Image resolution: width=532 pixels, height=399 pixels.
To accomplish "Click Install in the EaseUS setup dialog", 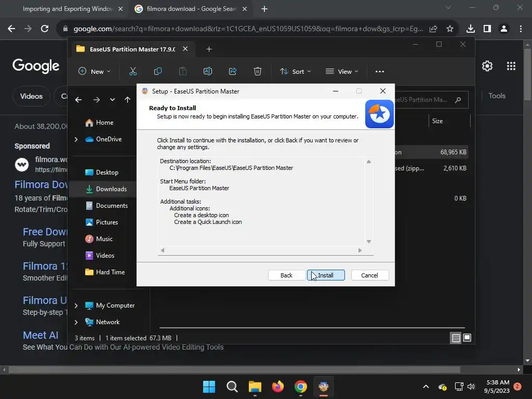I will [326, 275].
